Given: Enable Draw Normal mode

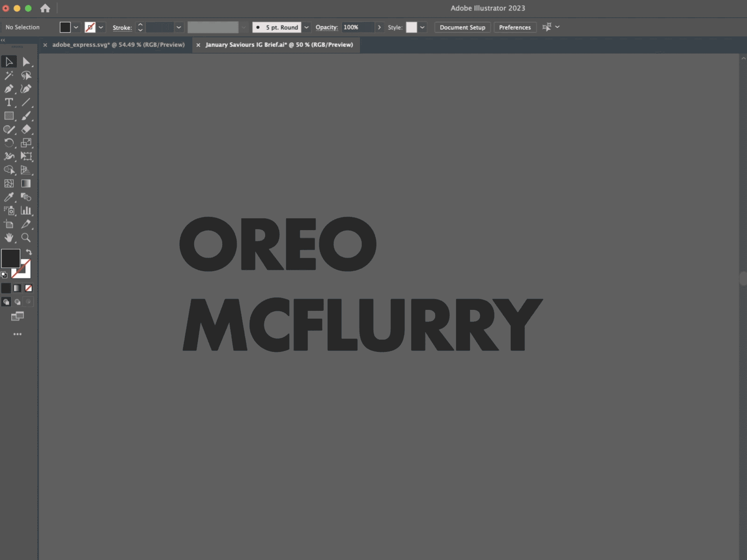Looking at the screenshot, I should pyautogui.click(x=6, y=301).
